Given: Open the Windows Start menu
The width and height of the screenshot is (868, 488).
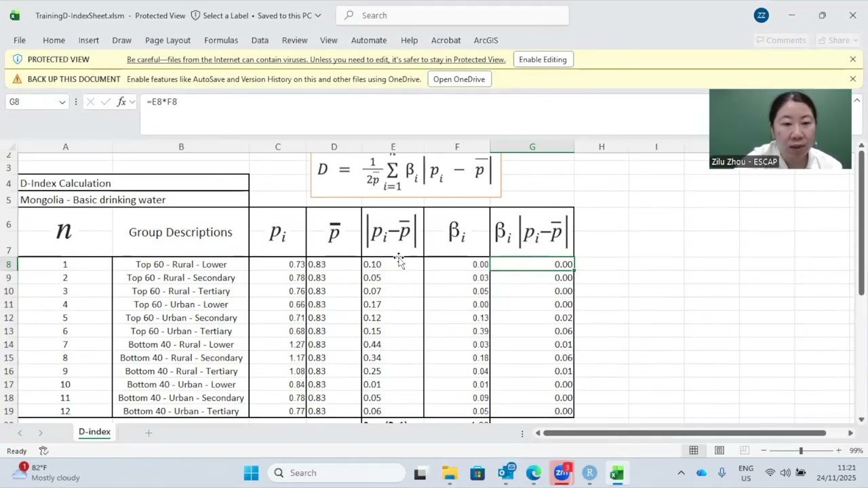Looking at the screenshot, I should coord(251,473).
